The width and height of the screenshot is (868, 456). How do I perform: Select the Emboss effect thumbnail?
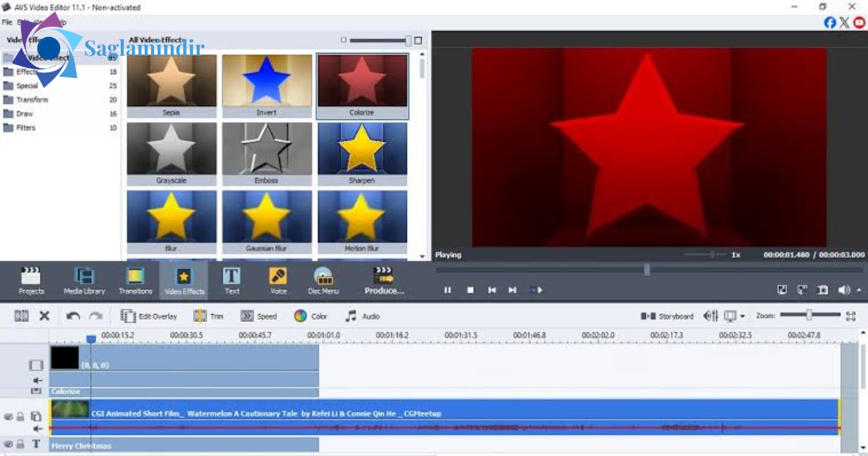(x=267, y=153)
